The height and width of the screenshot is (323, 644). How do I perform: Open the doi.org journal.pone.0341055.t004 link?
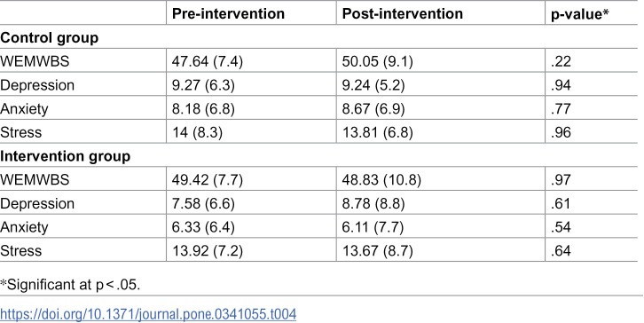tap(148, 314)
